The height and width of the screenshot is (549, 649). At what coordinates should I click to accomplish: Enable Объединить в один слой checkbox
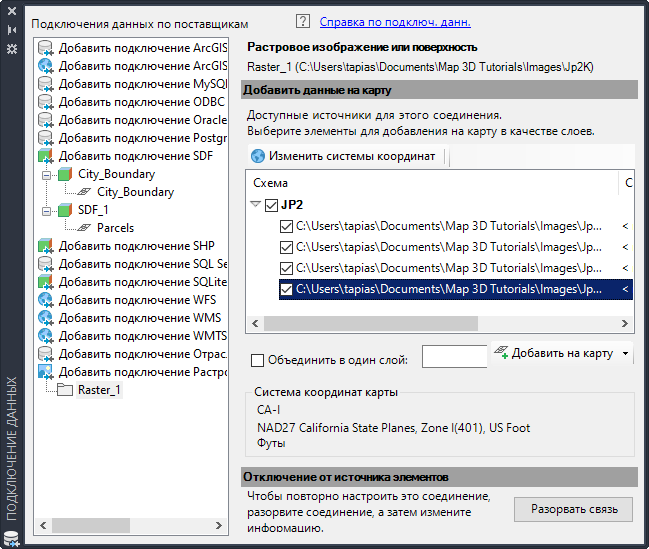[x=257, y=360]
